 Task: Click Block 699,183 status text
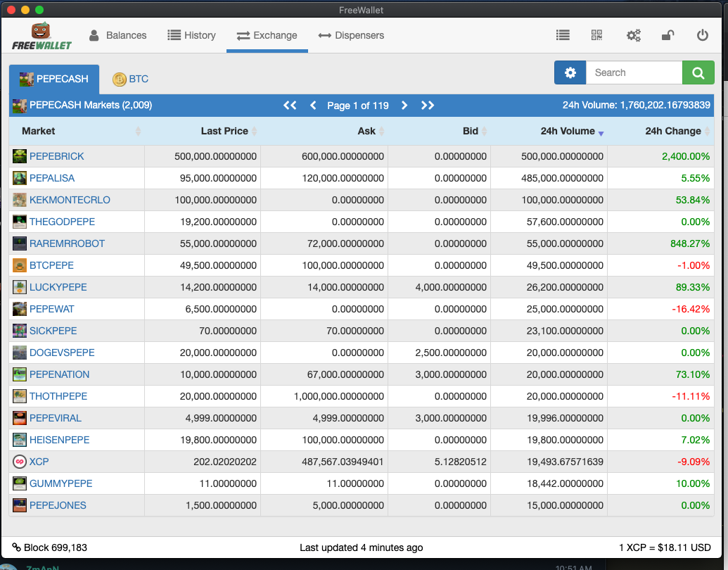[x=56, y=547]
